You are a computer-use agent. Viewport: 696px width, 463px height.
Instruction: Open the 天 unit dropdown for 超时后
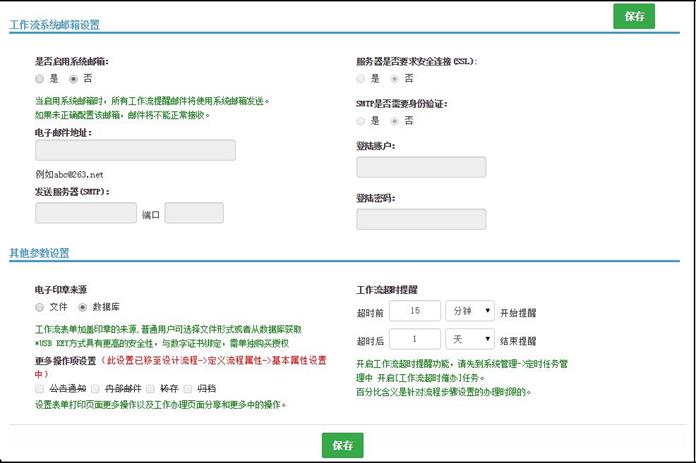470,339
